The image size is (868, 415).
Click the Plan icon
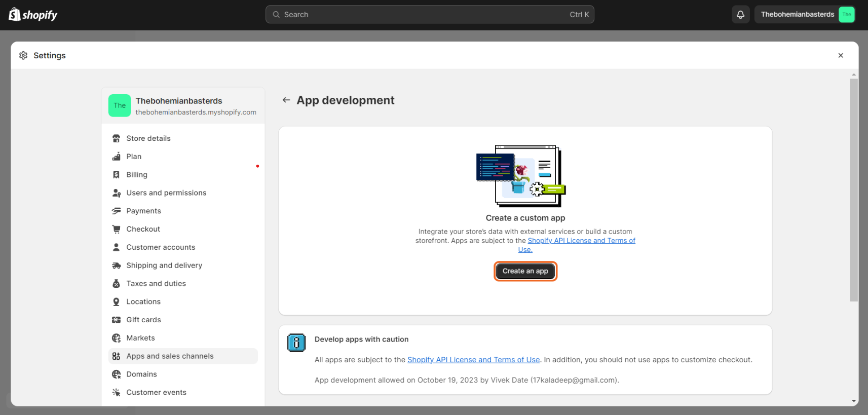[x=117, y=157]
